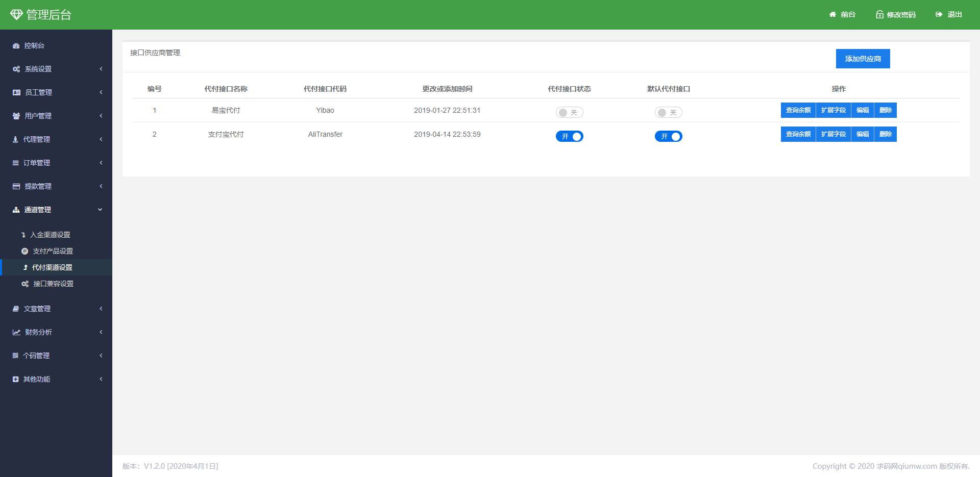The width and height of the screenshot is (980, 477).
Task: Click the 个码管理 QR code icon
Action: coord(15,356)
